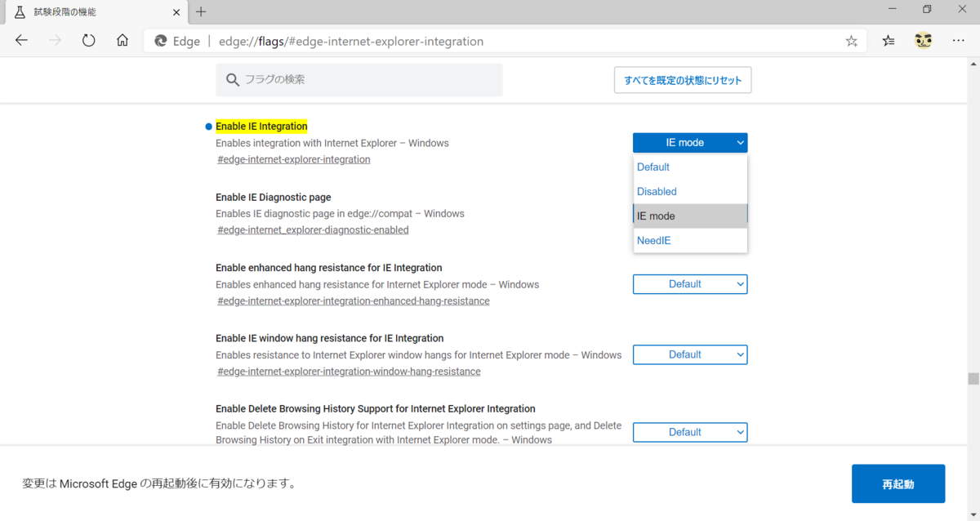Image resolution: width=980 pixels, height=521 pixels.
Task: Click the refresh page icon
Action: (89, 41)
